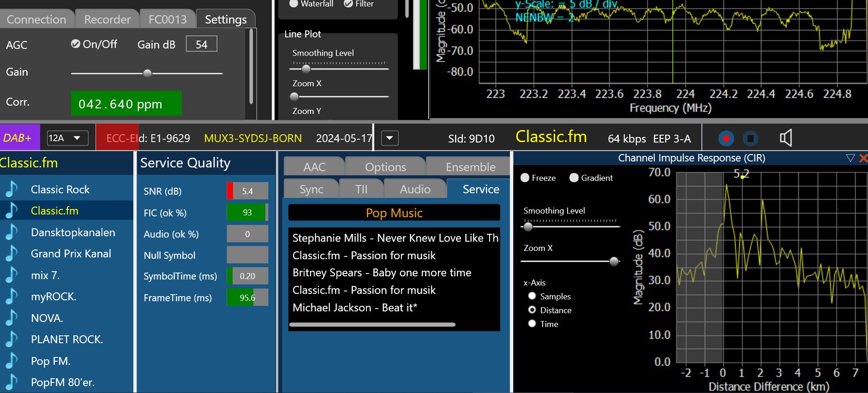The image size is (868, 393).
Task: Toggle the AGC On/Off checkbox
Action: [x=76, y=44]
